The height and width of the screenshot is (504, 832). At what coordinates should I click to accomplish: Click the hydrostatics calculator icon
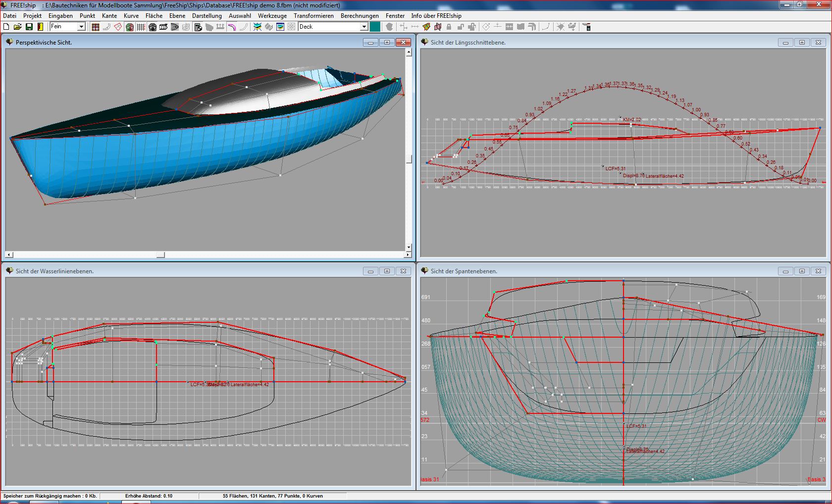pyautogui.click(x=198, y=27)
